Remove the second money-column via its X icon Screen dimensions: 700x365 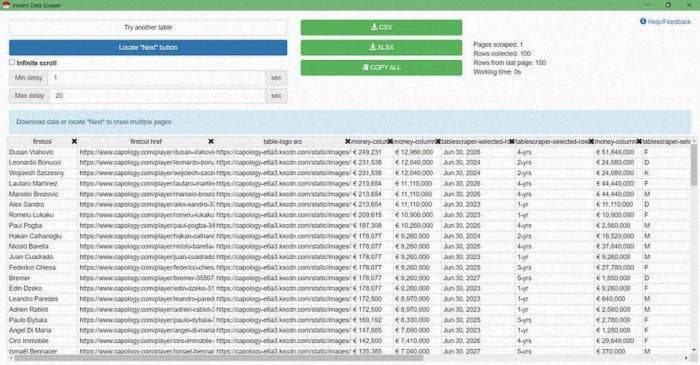[x=438, y=141]
